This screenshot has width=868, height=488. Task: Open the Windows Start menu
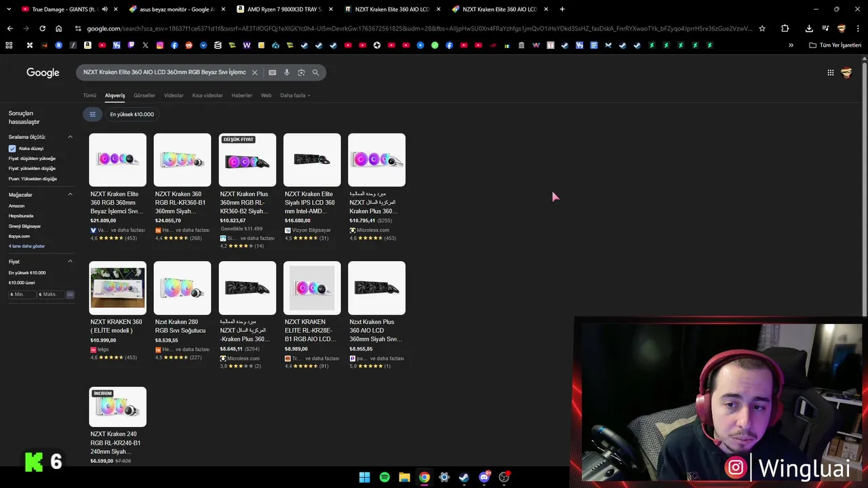pyautogui.click(x=364, y=477)
